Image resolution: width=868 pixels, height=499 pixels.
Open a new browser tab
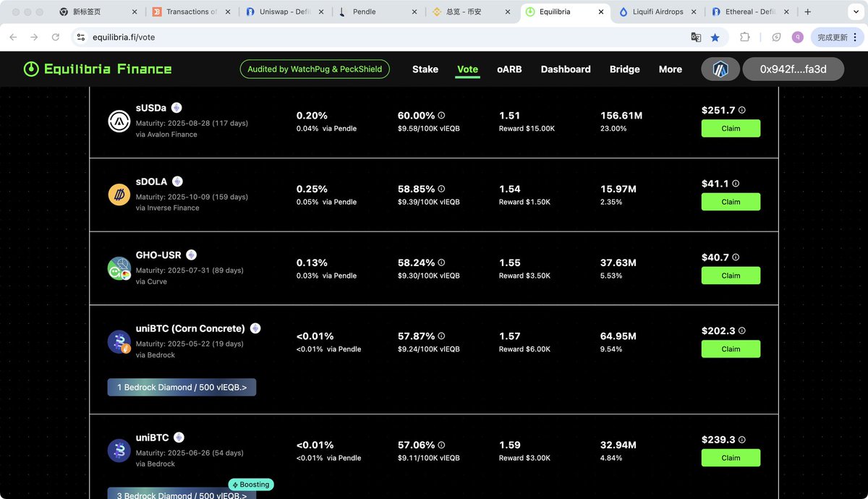tap(807, 12)
